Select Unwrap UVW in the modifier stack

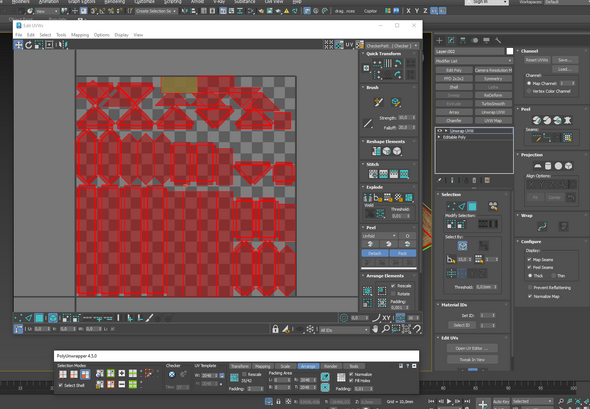(x=462, y=131)
